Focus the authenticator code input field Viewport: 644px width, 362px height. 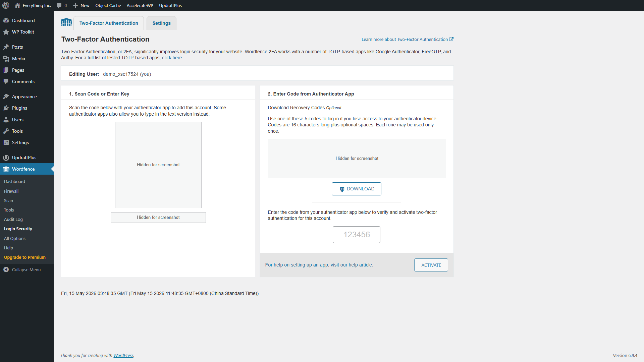tap(356, 235)
